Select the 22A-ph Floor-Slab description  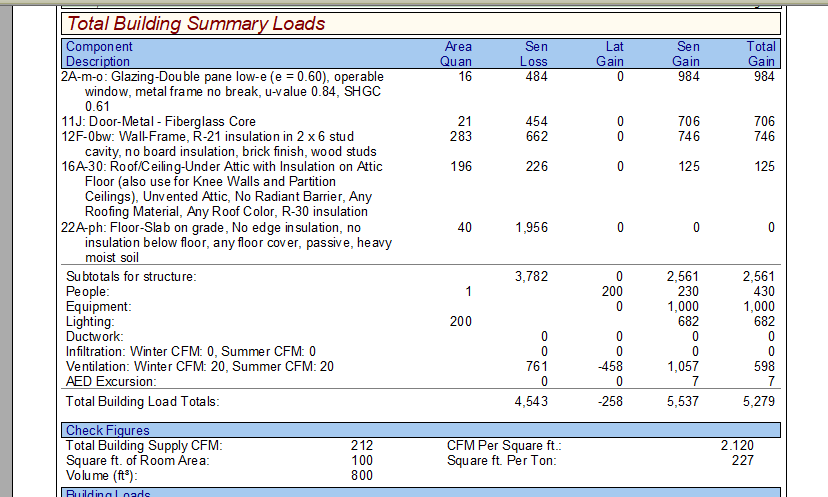coord(227,242)
